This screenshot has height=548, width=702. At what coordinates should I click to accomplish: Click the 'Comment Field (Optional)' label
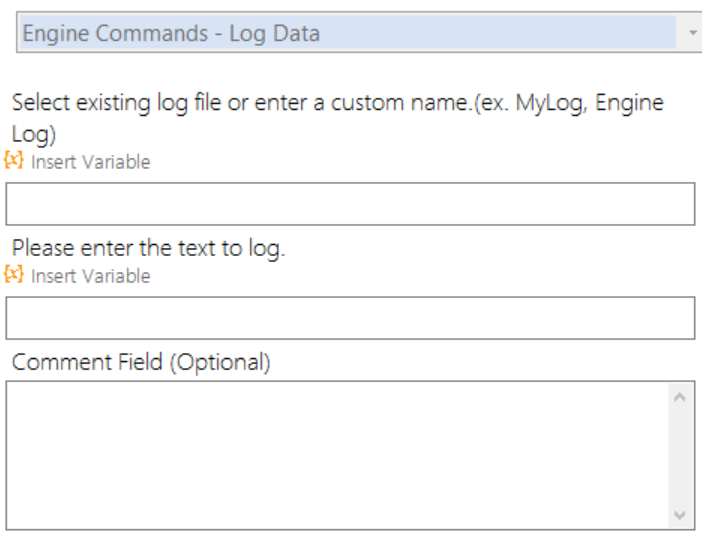[x=141, y=362]
